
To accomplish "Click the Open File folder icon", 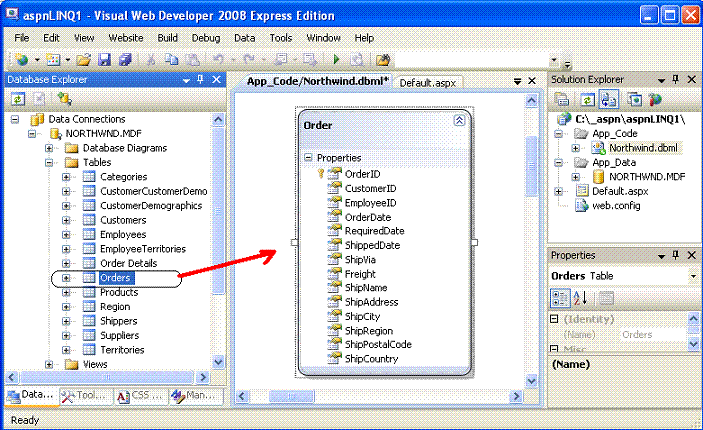I will (83, 60).
